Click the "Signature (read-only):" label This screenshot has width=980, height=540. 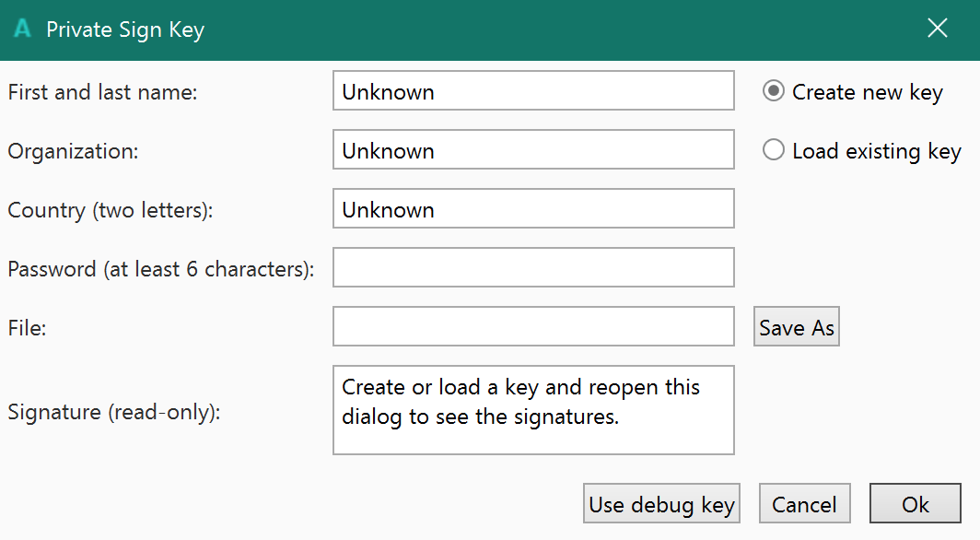(x=114, y=411)
